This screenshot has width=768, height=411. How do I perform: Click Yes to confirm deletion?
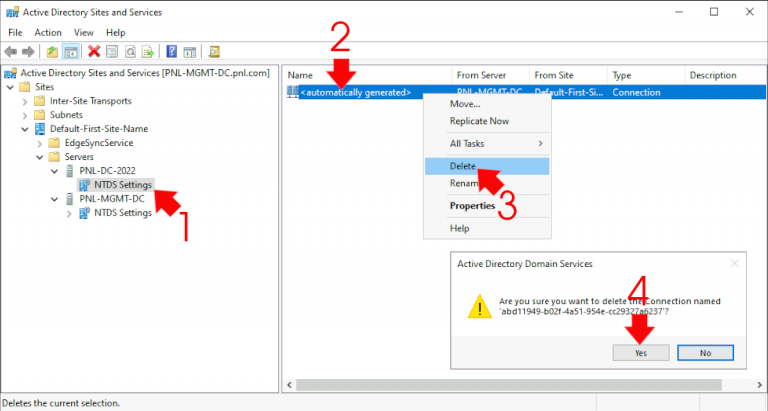(x=640, y=353)
